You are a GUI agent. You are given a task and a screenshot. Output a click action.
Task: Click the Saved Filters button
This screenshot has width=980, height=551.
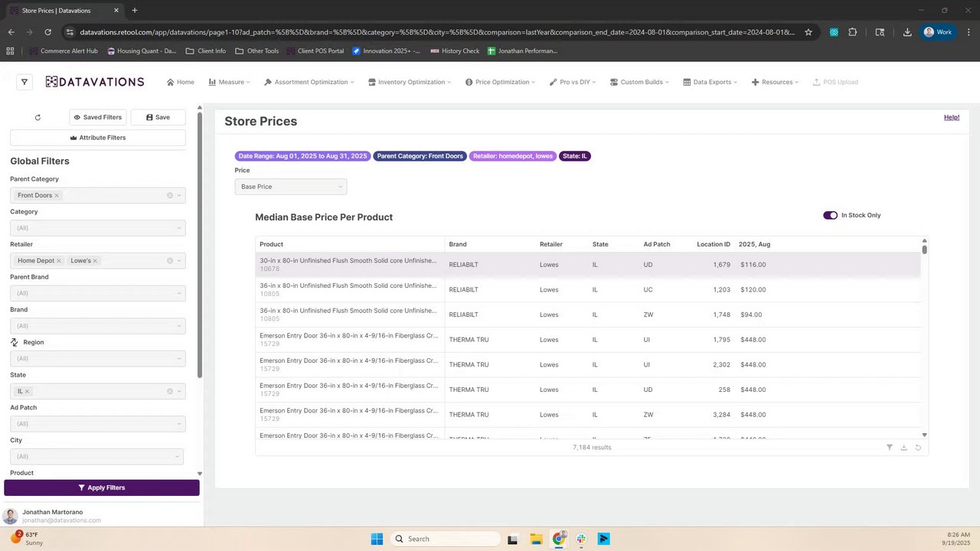[98, 117]
